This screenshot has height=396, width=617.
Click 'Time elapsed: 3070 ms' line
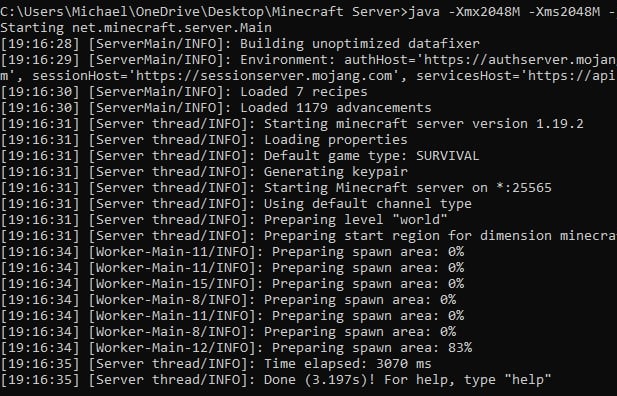(216, 364)
